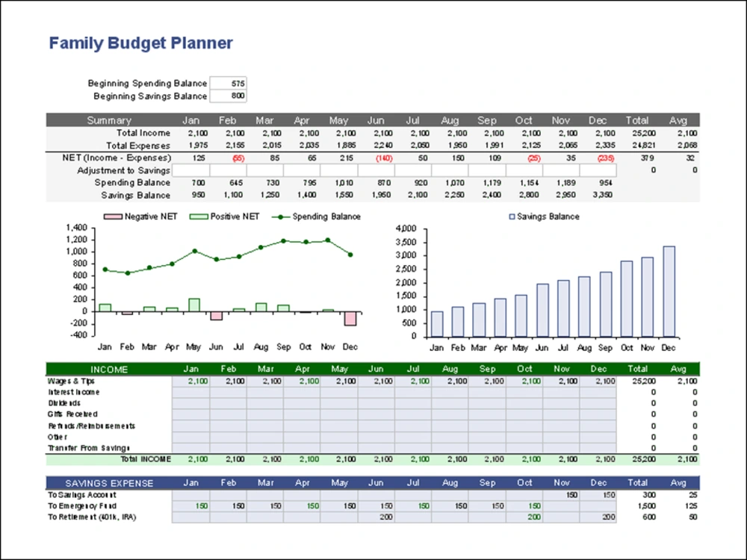747x560 pixels.
Task: Select the To Emergency Fund cell for Jan
Action: pos(190,506)
